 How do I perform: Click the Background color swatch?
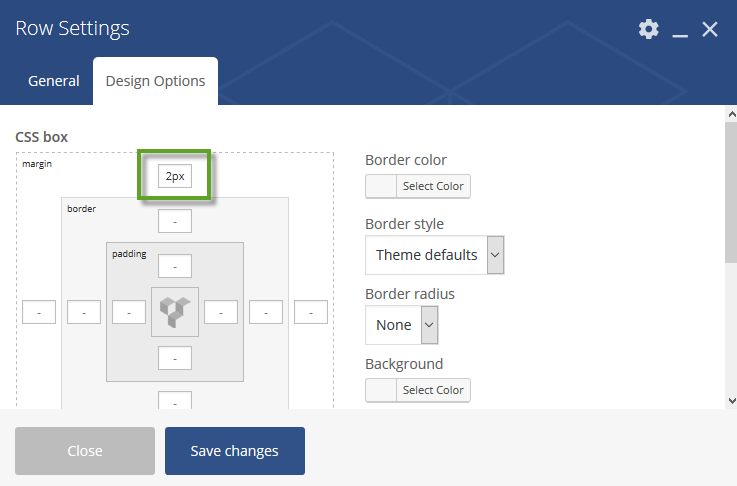pyautogui.click(x=381, y=390)
